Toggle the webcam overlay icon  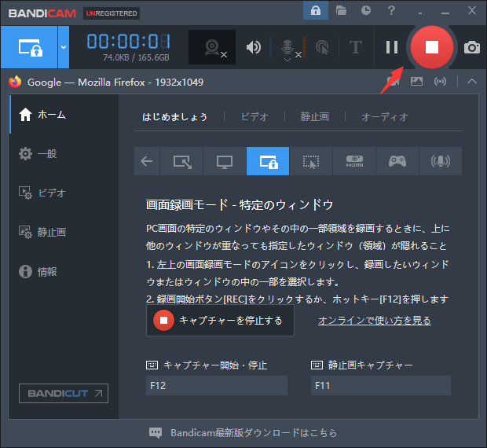(x=212, y=47)
